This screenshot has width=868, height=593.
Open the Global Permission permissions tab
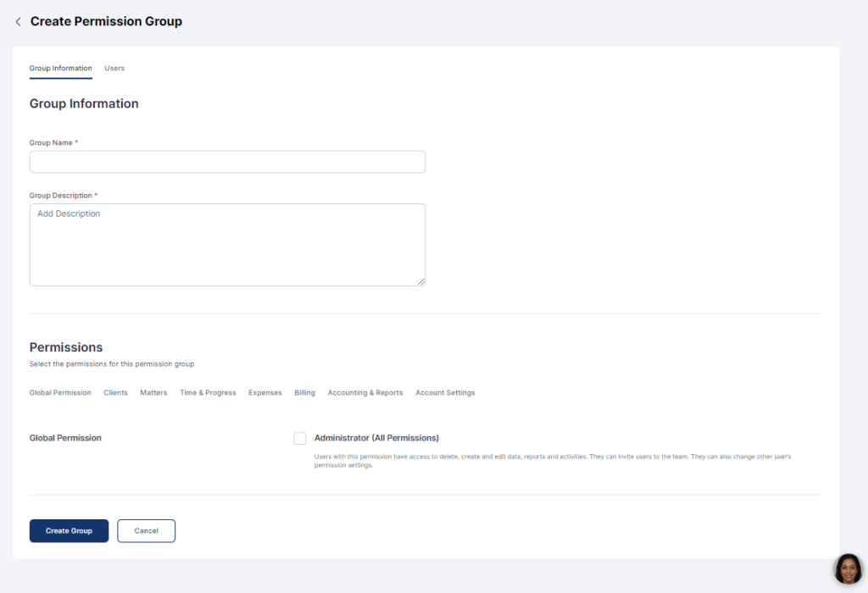click(x=60, y=393)
